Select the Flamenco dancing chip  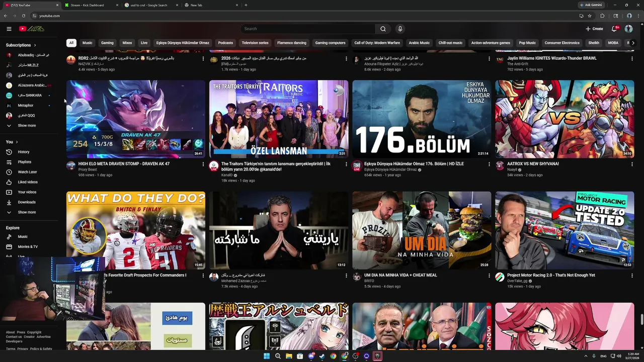click(292, 43)
